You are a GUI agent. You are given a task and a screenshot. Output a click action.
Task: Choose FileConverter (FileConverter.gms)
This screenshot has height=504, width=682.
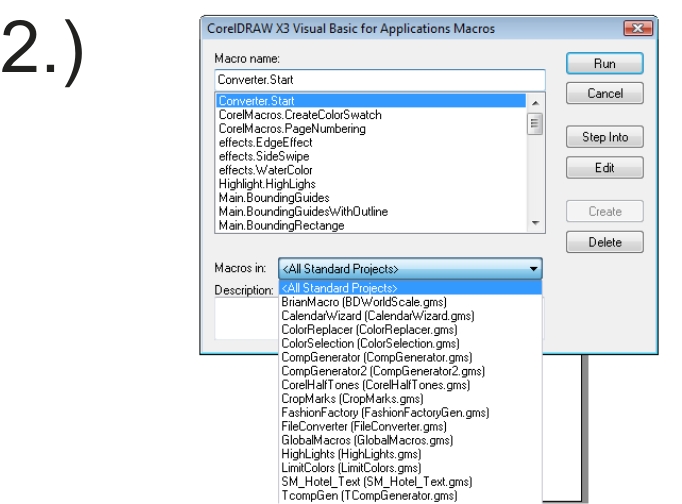410,426
